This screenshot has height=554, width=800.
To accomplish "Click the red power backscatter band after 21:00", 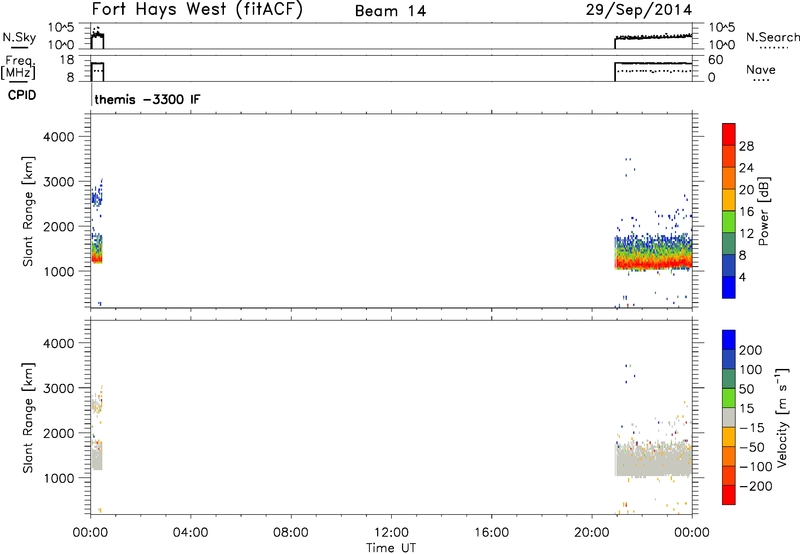I will (x=654, y=263).
